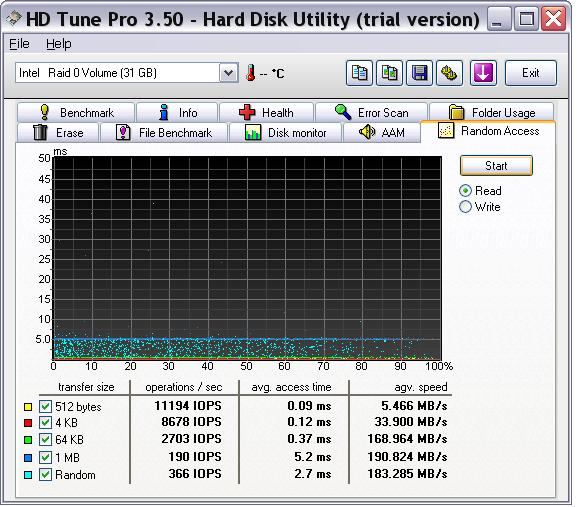Image resolution: width=579 pixels, height=507 pixels.
Task: Open the options wrench icon
Action: (449, 73)
